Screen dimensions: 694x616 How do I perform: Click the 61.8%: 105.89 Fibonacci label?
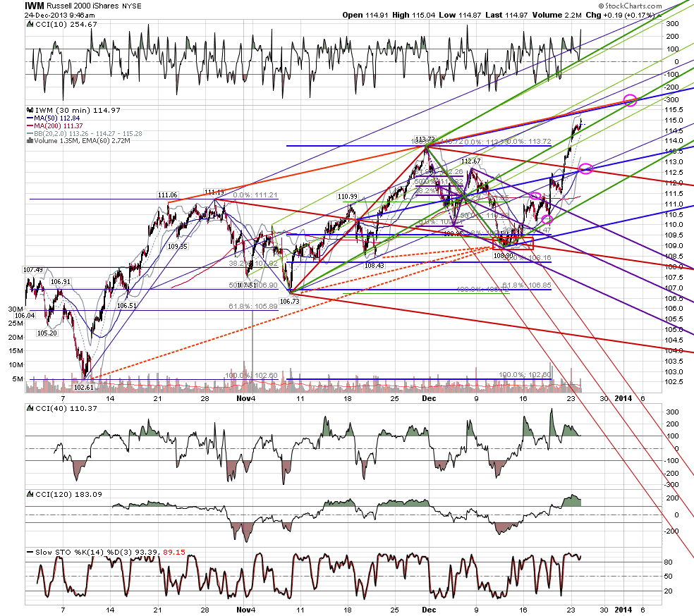tap(253, 306)
